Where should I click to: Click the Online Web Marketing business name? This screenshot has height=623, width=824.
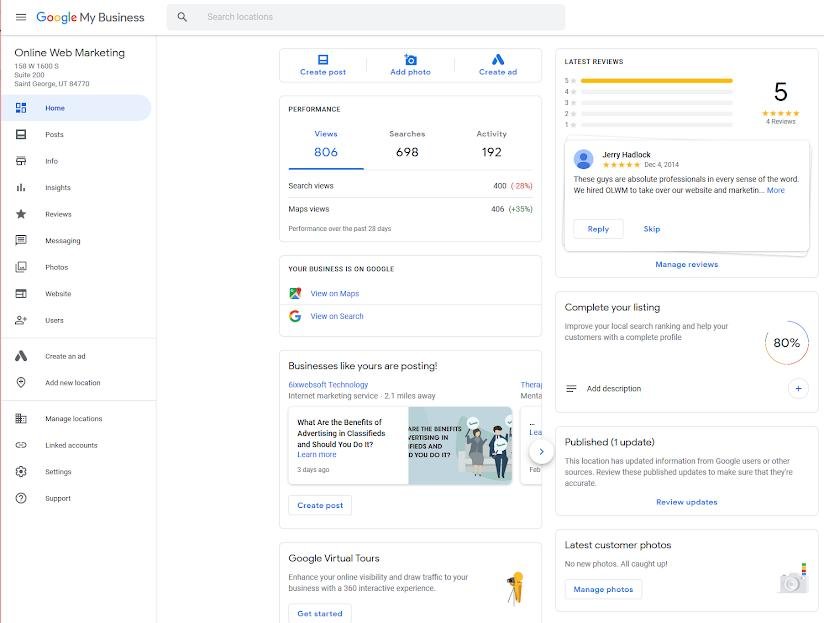click(69, 53)
